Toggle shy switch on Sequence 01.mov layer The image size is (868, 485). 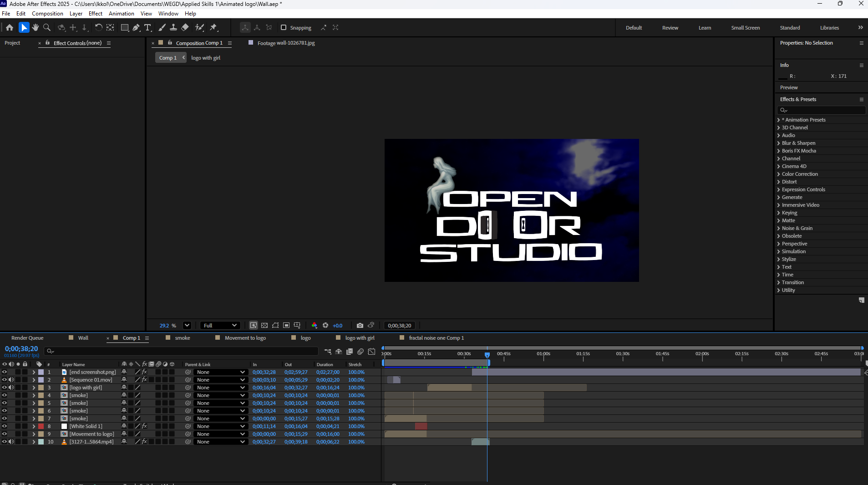[124, 380]
